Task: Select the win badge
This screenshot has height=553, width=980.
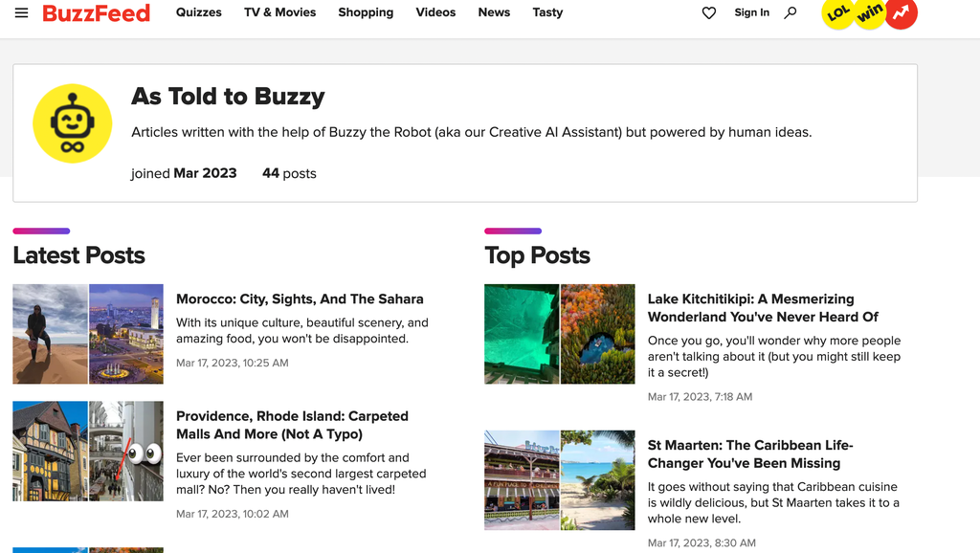Action: tap(869, 12)
